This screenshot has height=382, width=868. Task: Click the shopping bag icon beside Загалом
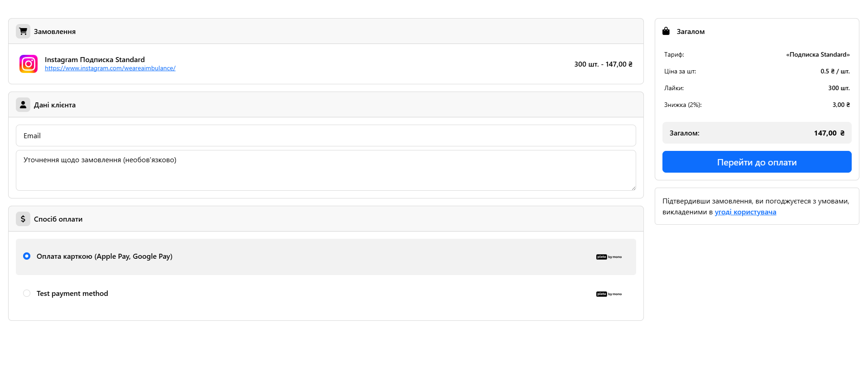coord(666,31)
